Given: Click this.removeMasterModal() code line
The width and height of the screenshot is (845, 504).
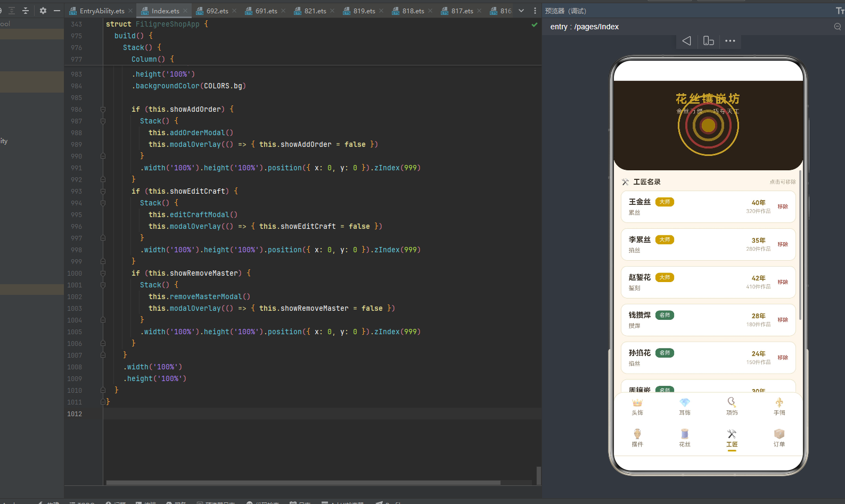Looking at the screenshot, I should pos(199,296).
